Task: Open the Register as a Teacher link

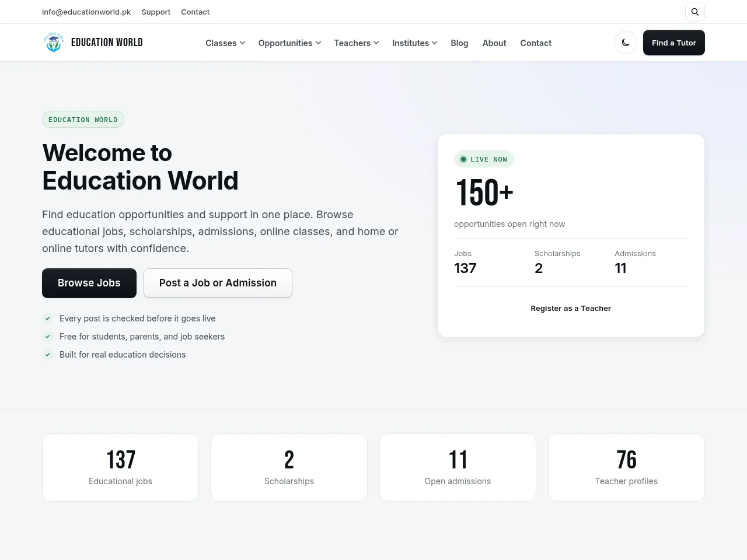Action: (571, 308)
